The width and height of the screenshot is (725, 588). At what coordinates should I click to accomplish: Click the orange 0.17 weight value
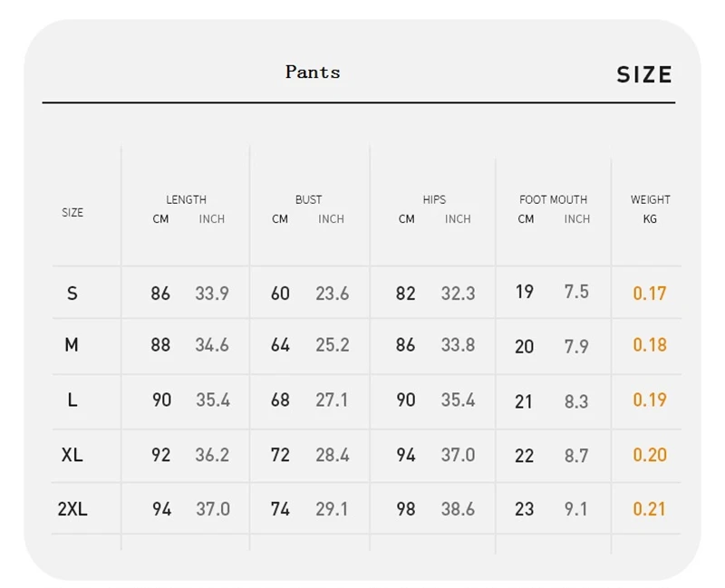650,294
